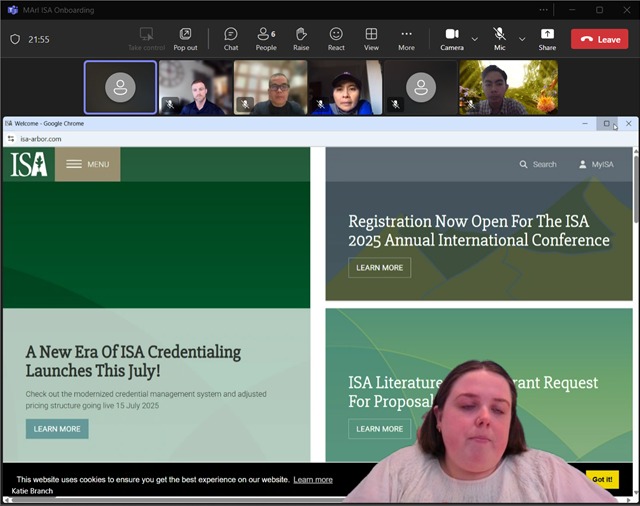The image size is (640, 506).
Task: Dismiss cookie banner with Got it!
Action: pyautogui.click(x=602, y=479)
